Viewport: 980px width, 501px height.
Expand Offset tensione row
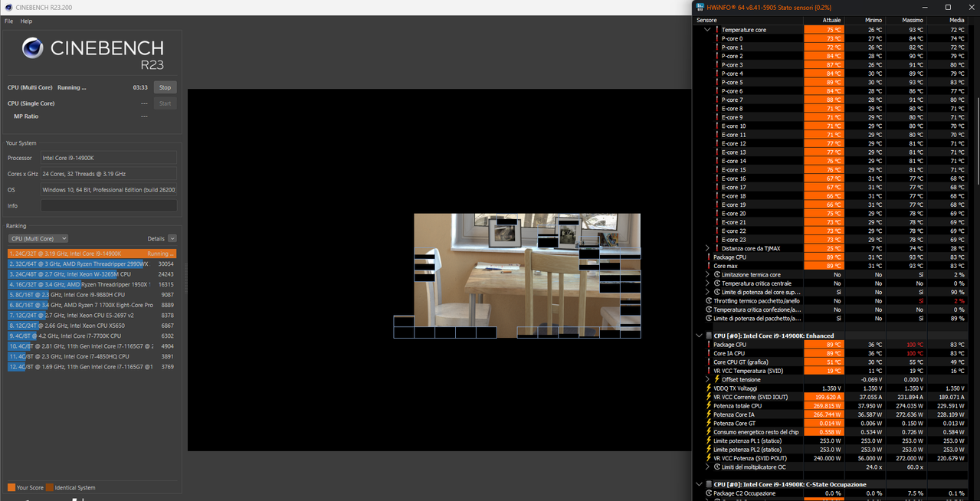coord(707,379)
